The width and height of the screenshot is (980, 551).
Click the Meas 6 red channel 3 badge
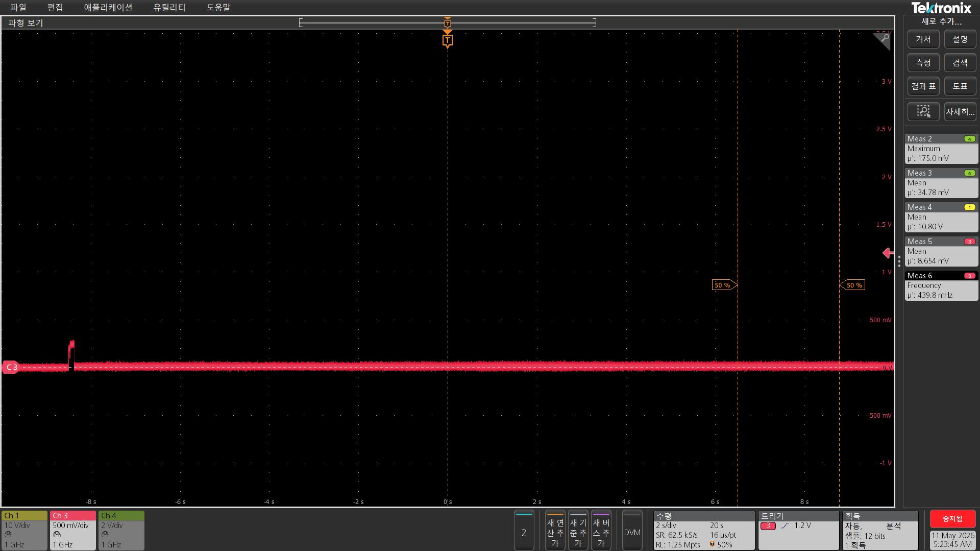[969, 276]
